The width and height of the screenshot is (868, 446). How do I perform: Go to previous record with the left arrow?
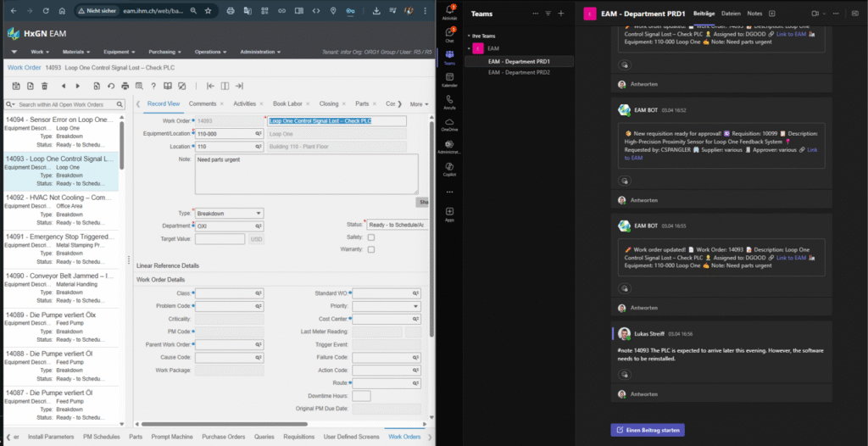point(64,86)
